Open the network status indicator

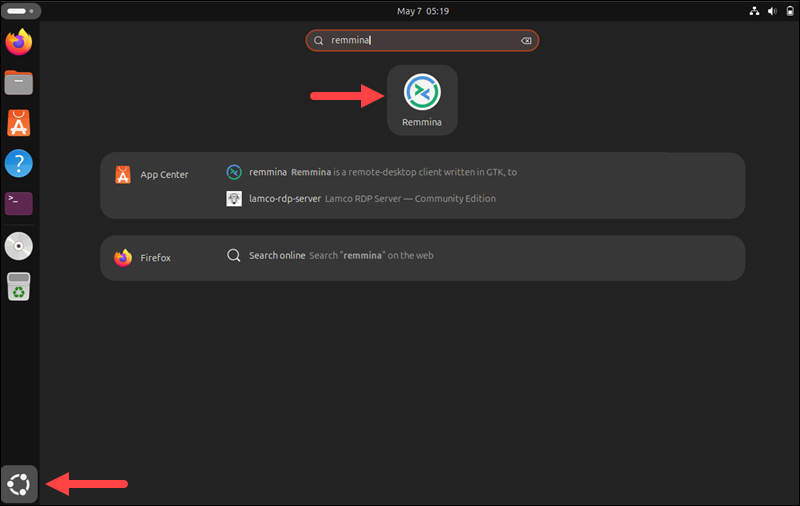[x=754, y=11]
